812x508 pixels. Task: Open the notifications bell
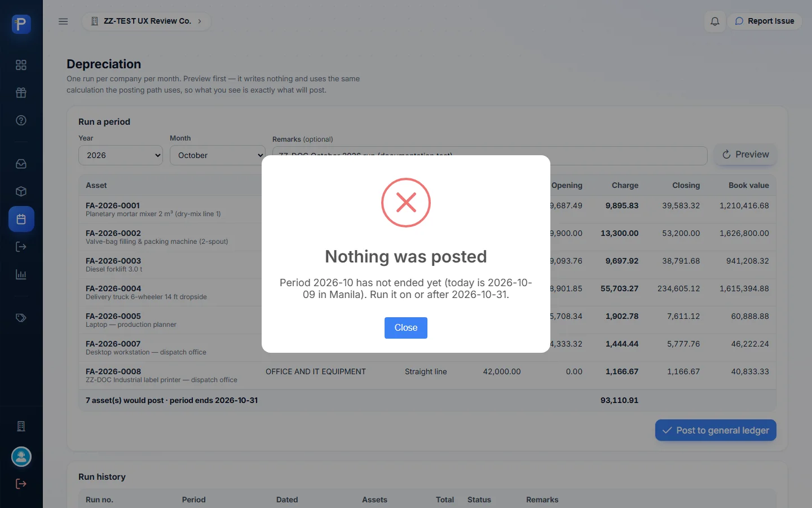(714, 21)
